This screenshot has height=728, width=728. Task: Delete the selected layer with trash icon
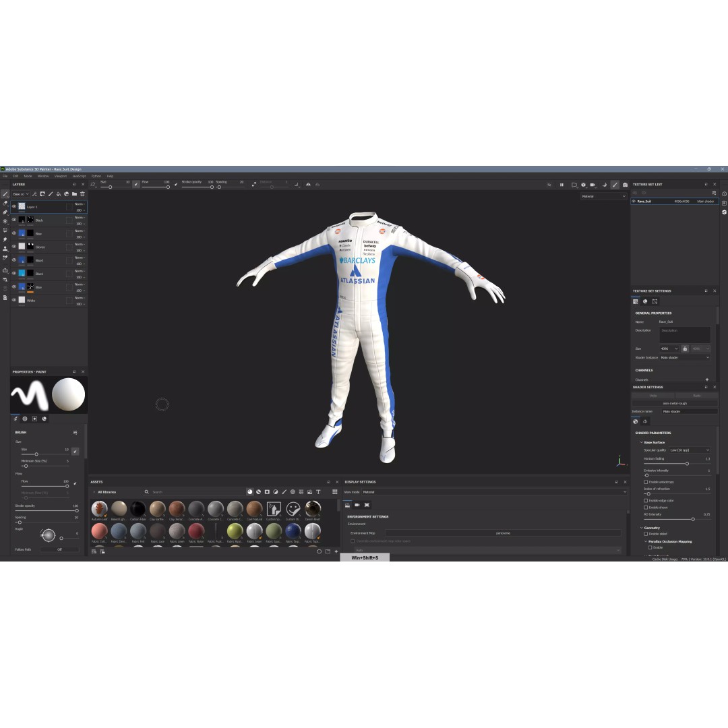coord(82,194)
